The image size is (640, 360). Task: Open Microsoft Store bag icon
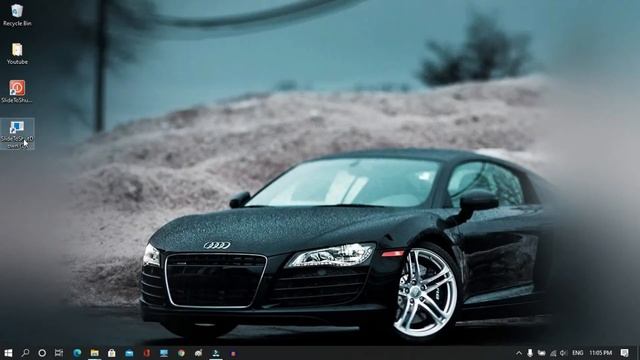(x=111, y=353)
